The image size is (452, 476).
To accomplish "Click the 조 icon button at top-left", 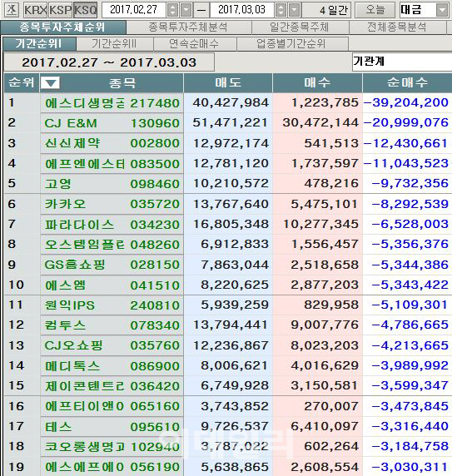I will 11,10.
